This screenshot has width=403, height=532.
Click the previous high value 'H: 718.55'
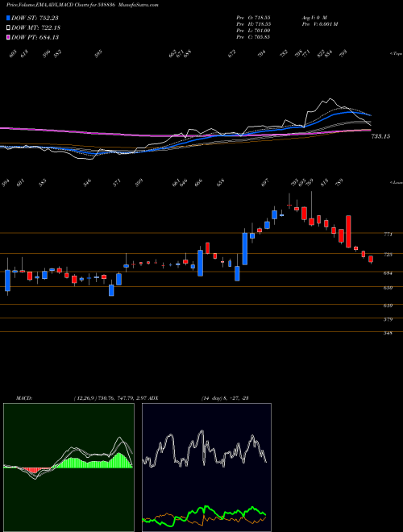(x=258, y=24)
